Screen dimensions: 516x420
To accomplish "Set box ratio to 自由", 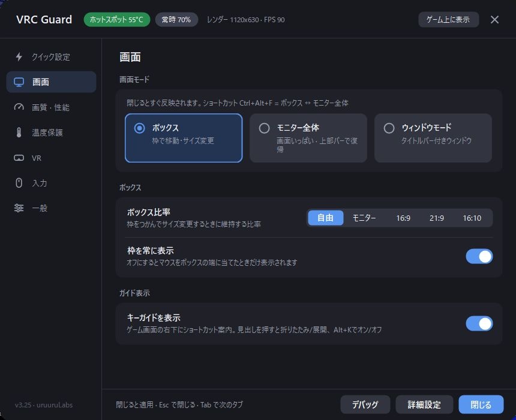I will tap(325, 218).
